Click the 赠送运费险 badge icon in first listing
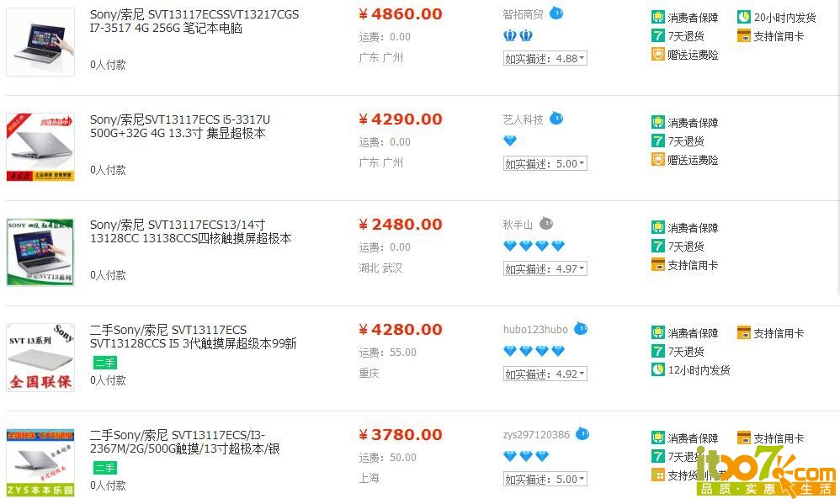 pos(658,54)
